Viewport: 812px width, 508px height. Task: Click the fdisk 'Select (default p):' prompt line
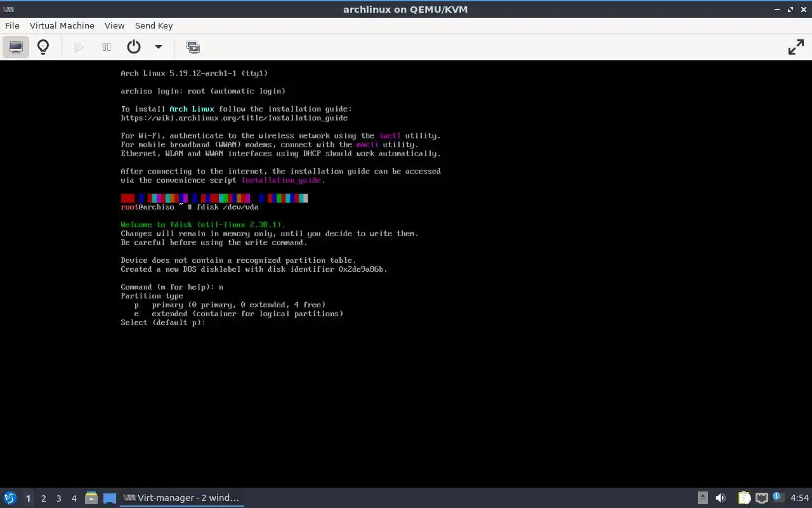point(163,323)
